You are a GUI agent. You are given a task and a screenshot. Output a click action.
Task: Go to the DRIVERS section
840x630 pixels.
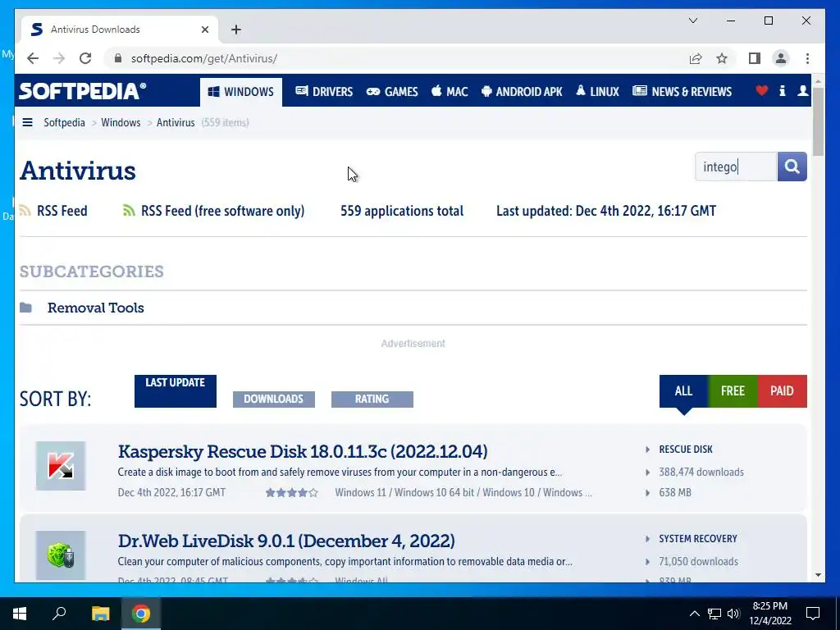(x=324, y=92)
